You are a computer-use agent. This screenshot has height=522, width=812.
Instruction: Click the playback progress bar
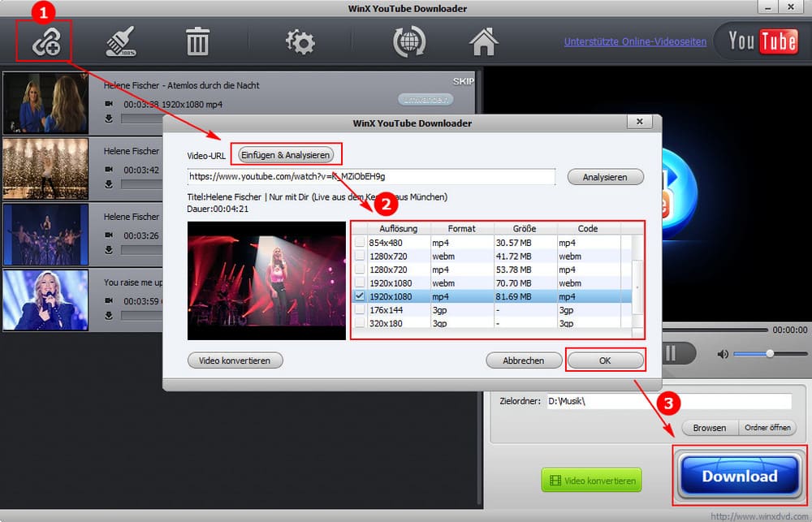(715, 330)
